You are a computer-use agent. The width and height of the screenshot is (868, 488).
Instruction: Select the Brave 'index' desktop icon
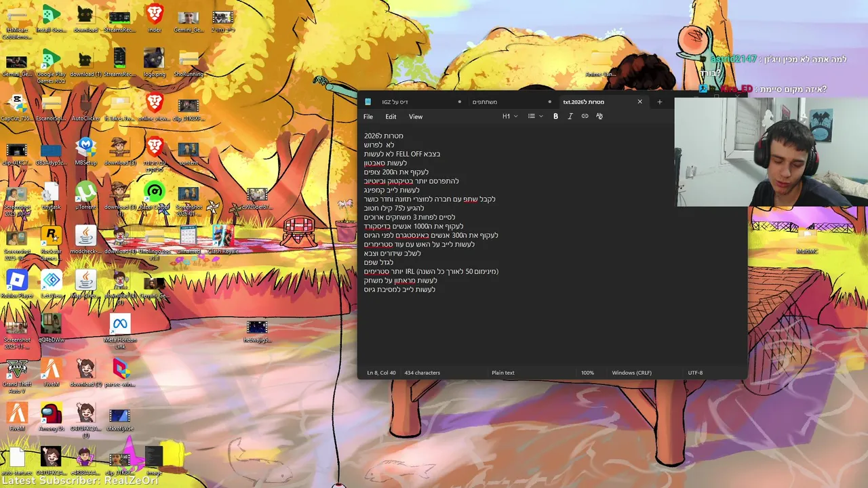155,20
